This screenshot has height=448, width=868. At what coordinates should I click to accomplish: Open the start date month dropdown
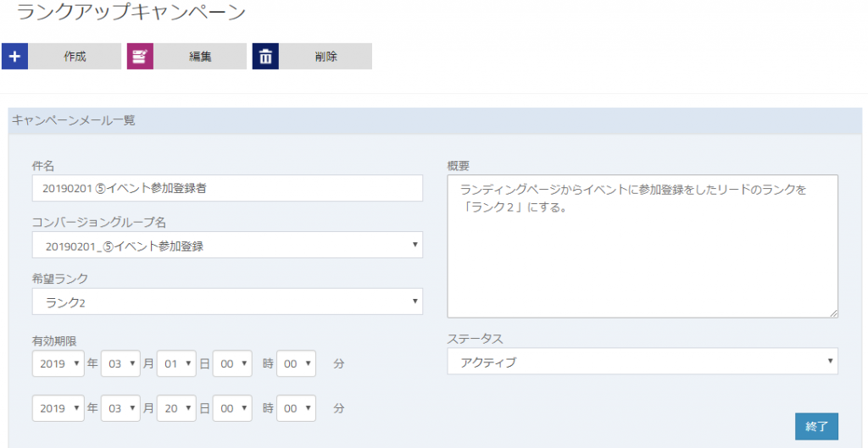(x=120, y=363)
